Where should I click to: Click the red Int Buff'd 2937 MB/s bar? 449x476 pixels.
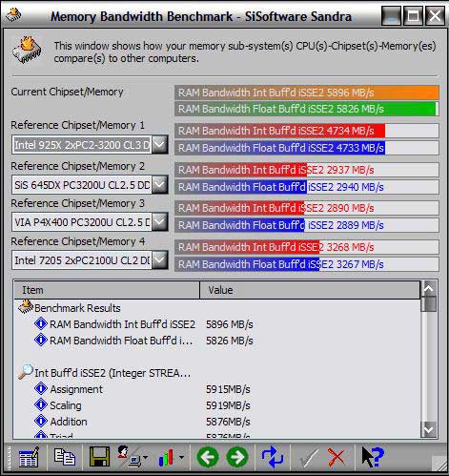(307, 170)
